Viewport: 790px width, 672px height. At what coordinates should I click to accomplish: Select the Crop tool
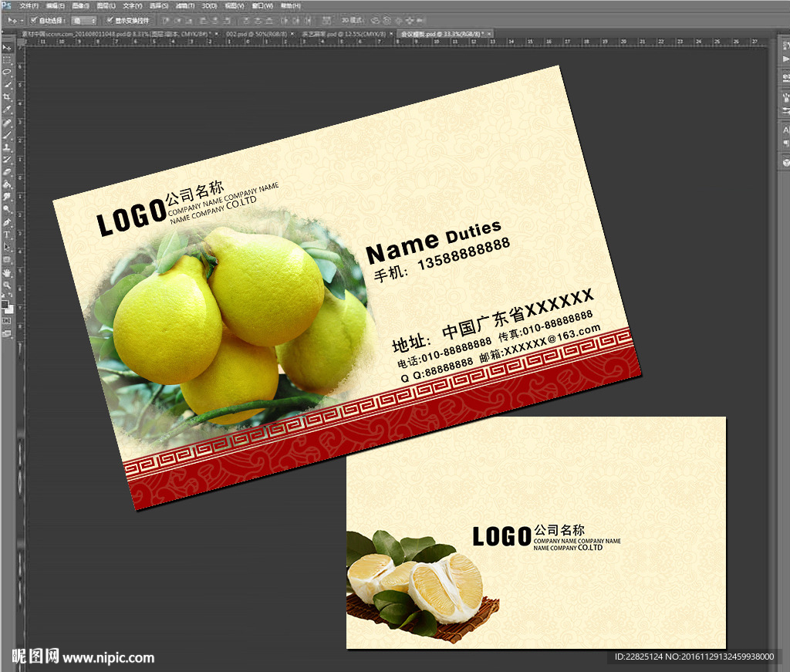click(x=6, y=96)
